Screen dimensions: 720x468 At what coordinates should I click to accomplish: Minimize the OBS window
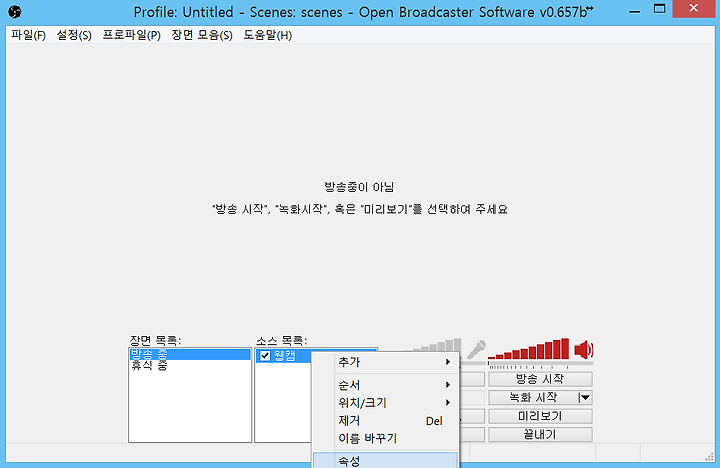(635, 11)
